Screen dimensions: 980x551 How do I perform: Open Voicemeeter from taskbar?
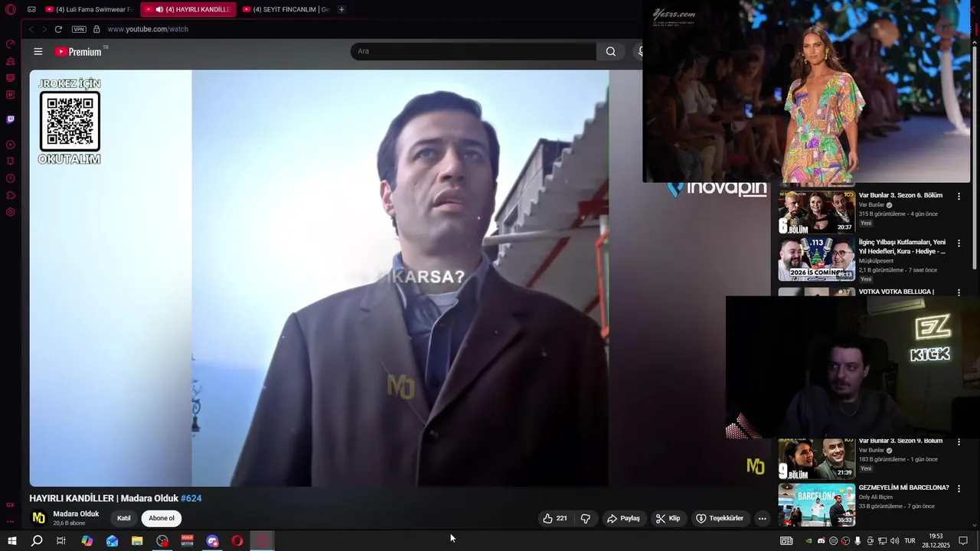(x=187, y=541)
